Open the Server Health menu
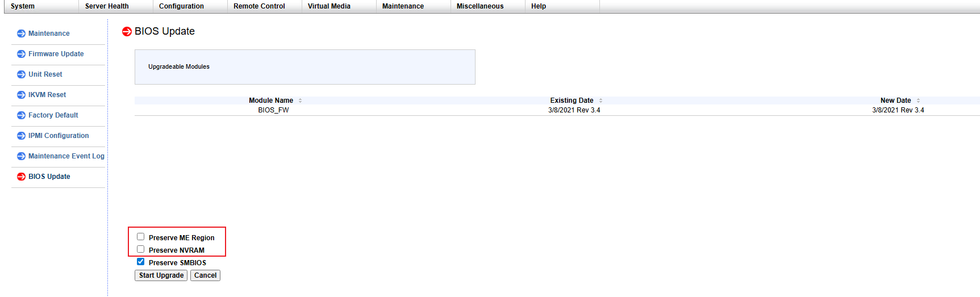Screen dimensions: 980x297 (x=107, y=6)
